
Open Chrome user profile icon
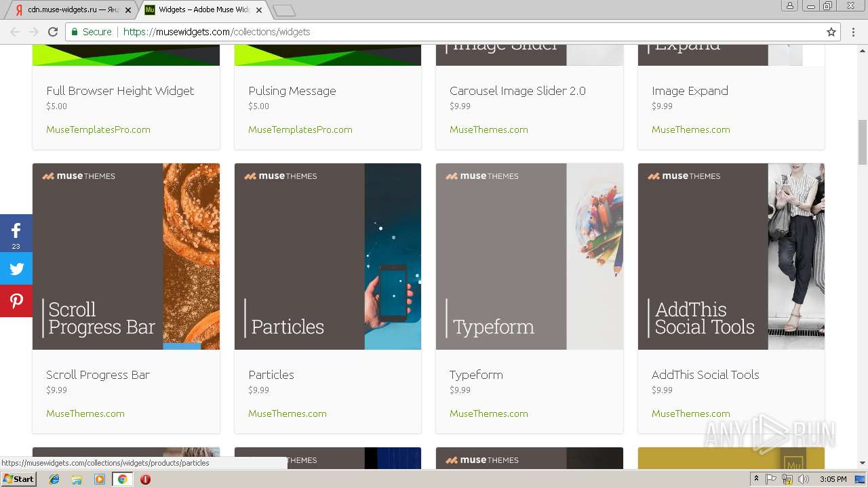tap(790, 5)
